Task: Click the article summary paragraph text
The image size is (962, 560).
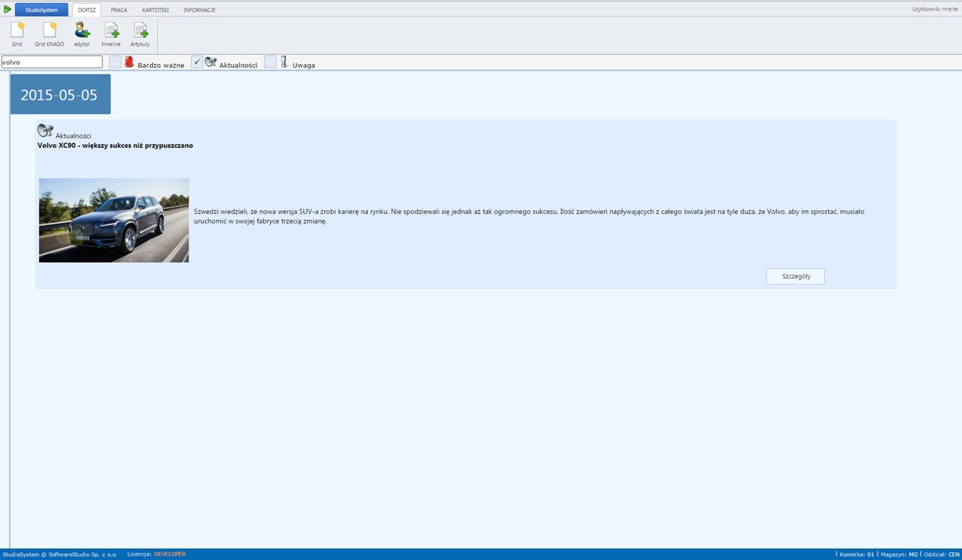Action: (x=529, y=216)
